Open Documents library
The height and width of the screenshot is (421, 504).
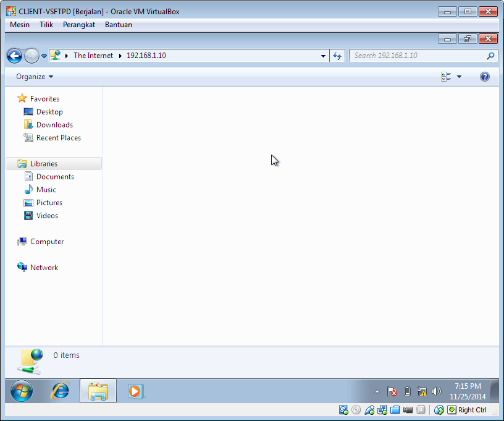click(x=56, y=177)
